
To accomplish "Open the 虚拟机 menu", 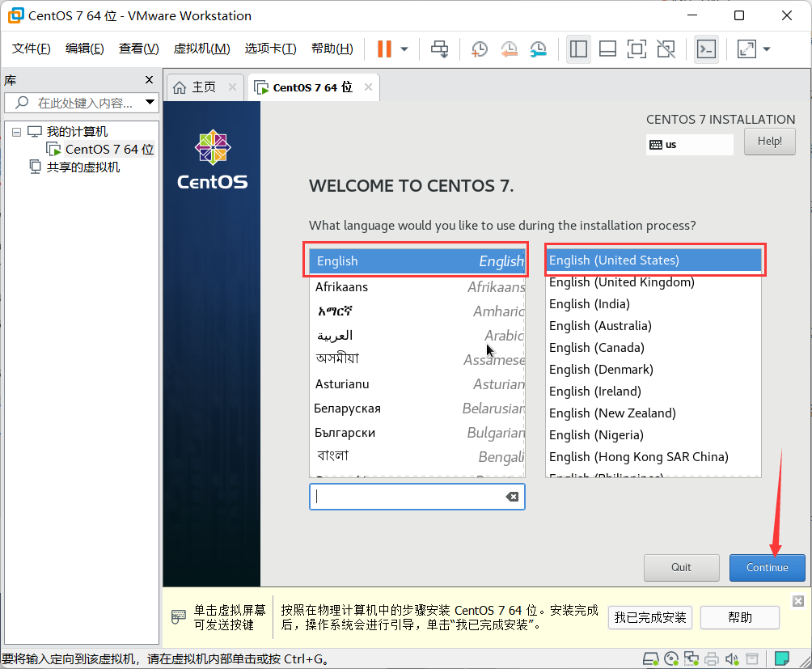I will [202, 48].
